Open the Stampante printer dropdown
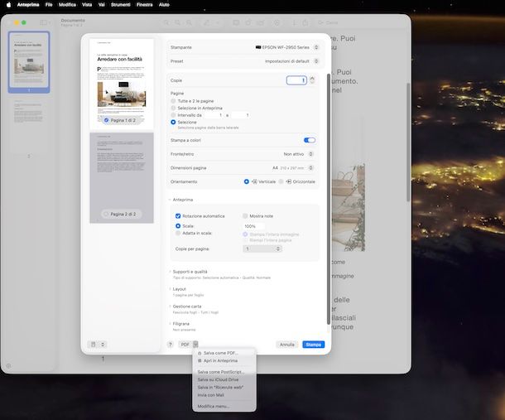This screenshot has height=420, width=505. pos(286,47)
